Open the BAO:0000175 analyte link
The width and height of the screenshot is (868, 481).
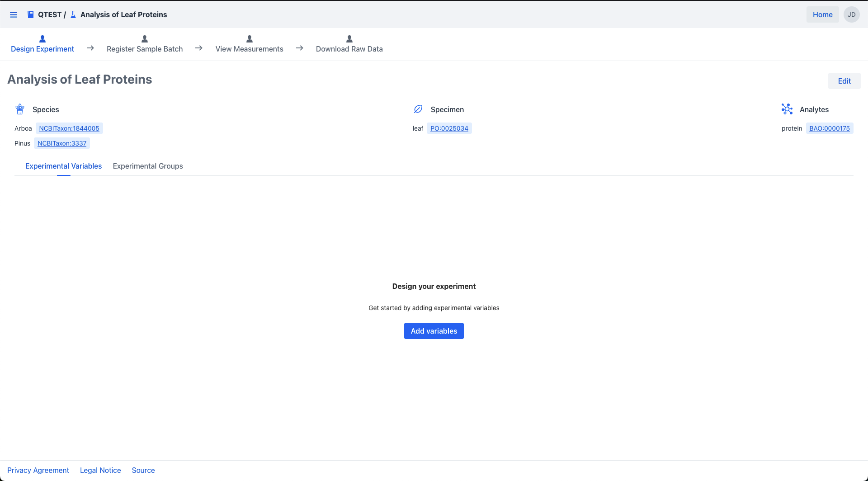(x=829, y=128)
